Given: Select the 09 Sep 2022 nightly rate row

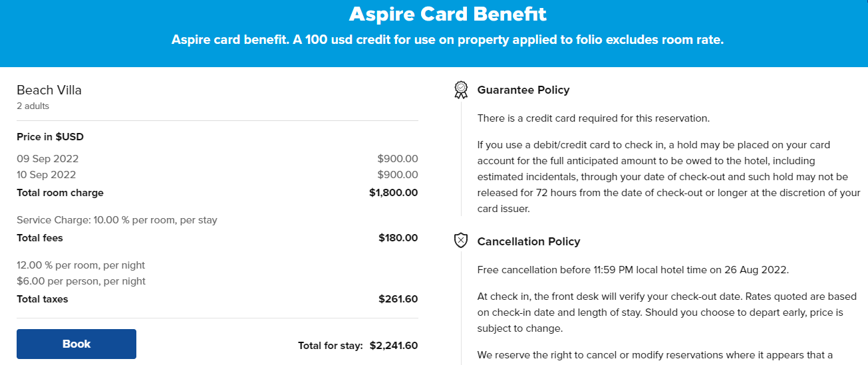Looking at the screenshot, I should pyautogui.click(x=217, y=159).
